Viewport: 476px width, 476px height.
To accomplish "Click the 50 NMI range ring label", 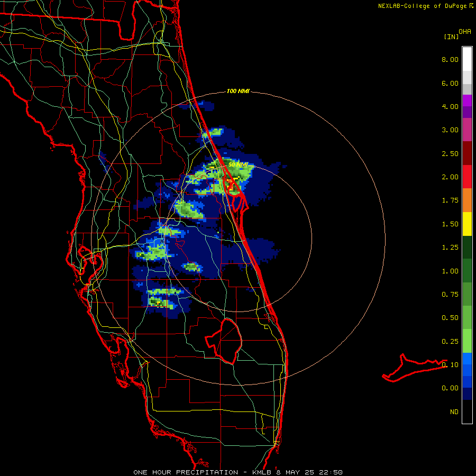I will pyautogui.click(x=238, y=164).
